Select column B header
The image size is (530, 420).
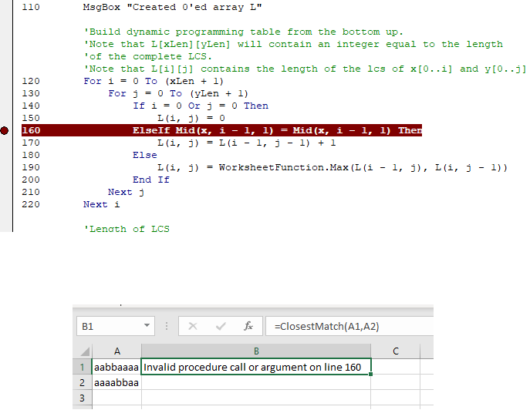click(x=256, y=351)
